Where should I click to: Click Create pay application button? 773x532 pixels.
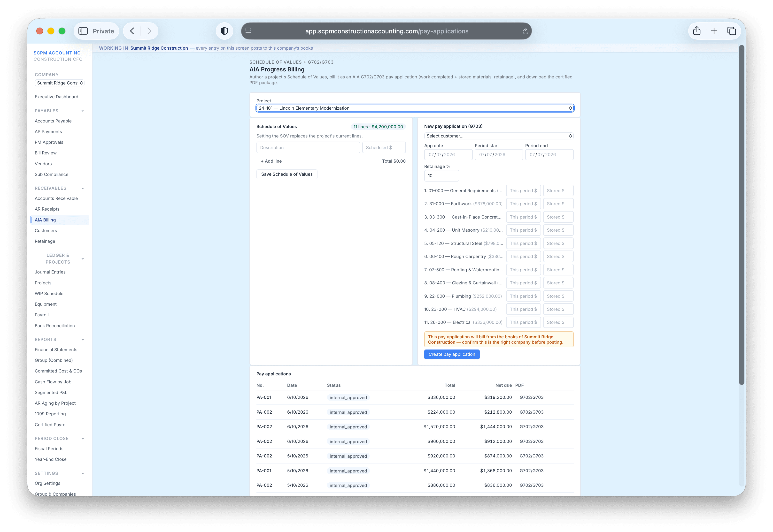(x=452, y=354)
